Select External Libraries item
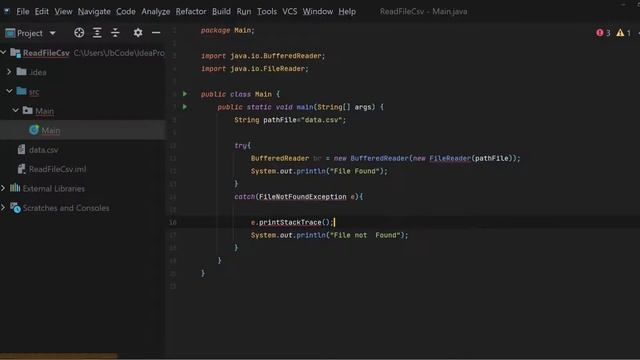The width and height of the screenshot is (640, 360). pyautogui.click(x=53, y=189)
